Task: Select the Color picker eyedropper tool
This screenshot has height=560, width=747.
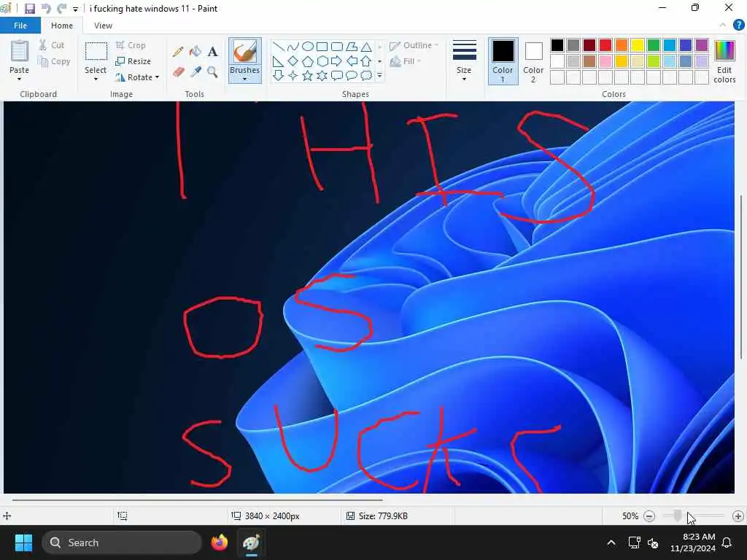Action: click(196, 72)
